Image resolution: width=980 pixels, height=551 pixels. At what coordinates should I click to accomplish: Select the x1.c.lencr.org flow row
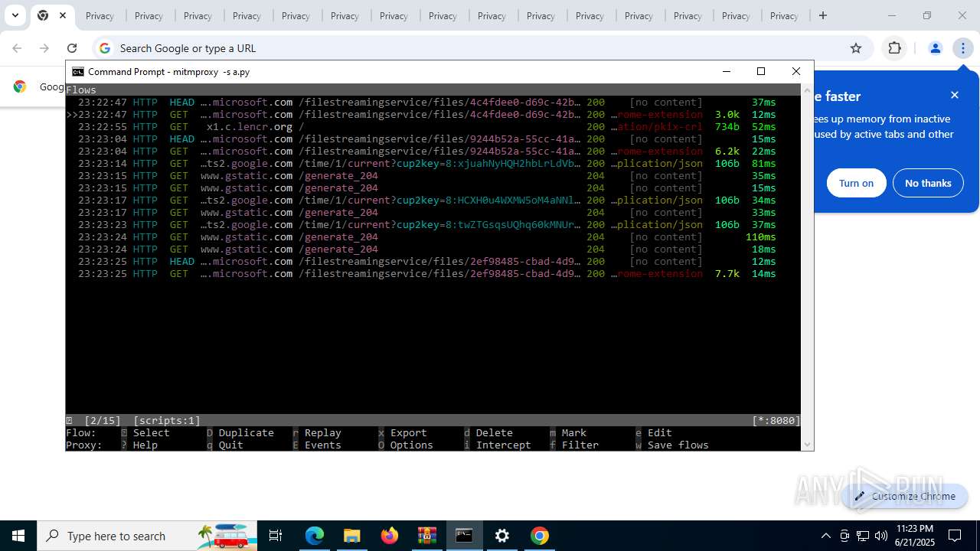(x=433, y=126)
